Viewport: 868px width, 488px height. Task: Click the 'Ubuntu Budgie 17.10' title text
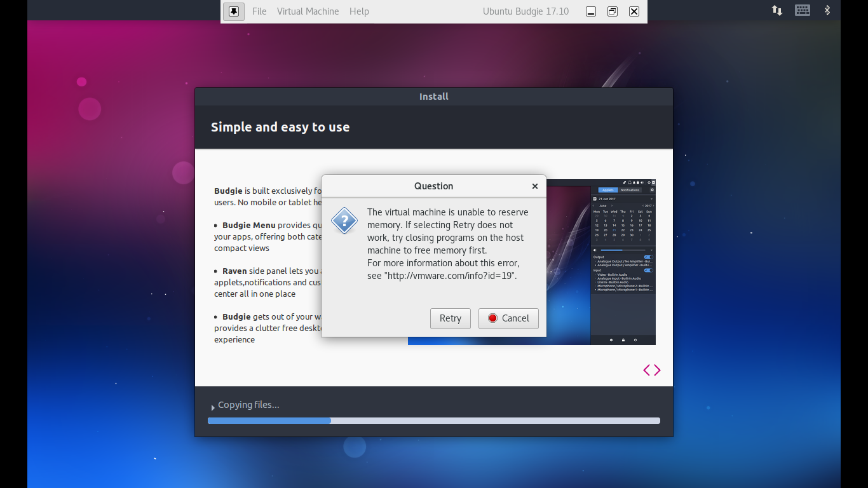[x=526, y=11]
